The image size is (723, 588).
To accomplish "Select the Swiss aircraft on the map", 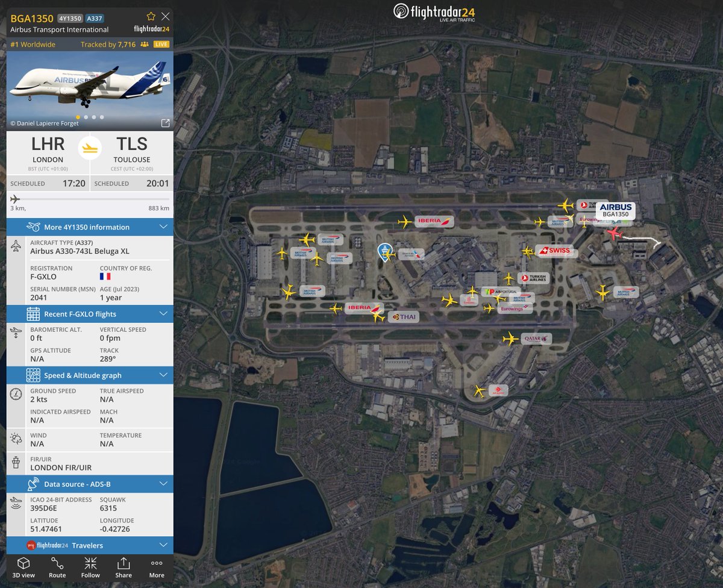I will (528, 251).
